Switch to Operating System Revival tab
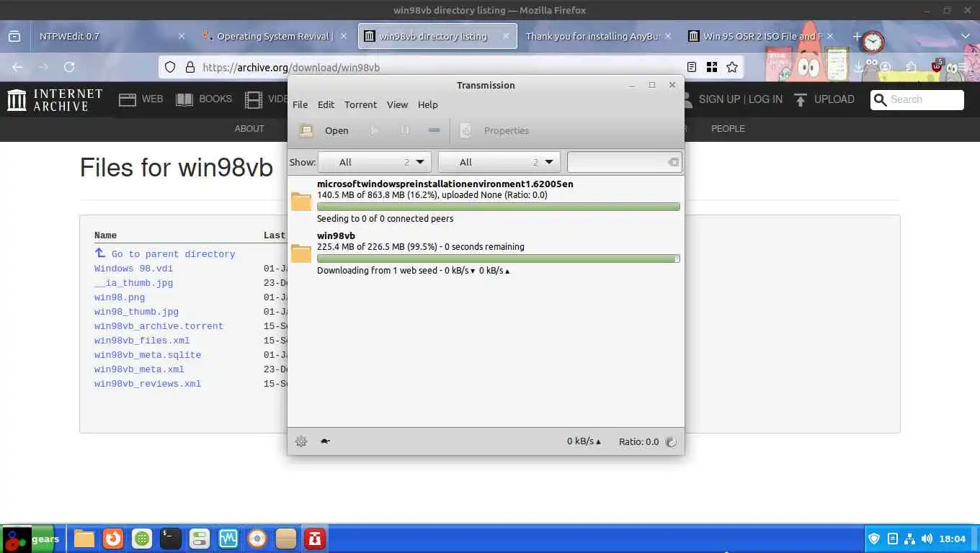 point(275,36)
